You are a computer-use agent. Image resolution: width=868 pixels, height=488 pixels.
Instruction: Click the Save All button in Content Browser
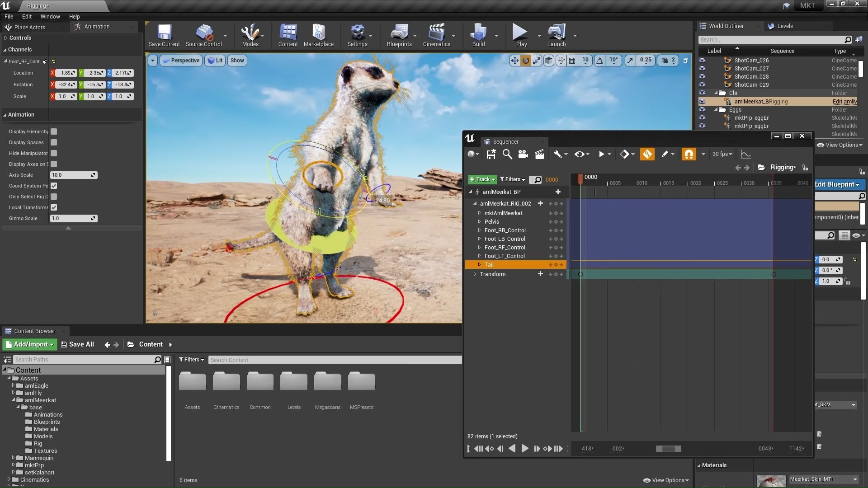point(77,344)
